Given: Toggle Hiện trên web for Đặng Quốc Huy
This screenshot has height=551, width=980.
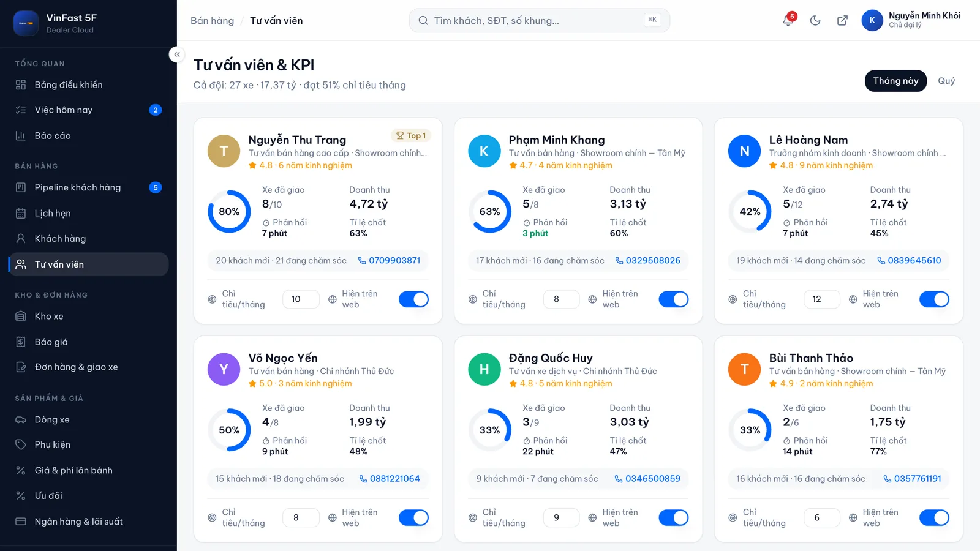Looking at the screenshot, I should pyautogui.click(x=674, y=517).
